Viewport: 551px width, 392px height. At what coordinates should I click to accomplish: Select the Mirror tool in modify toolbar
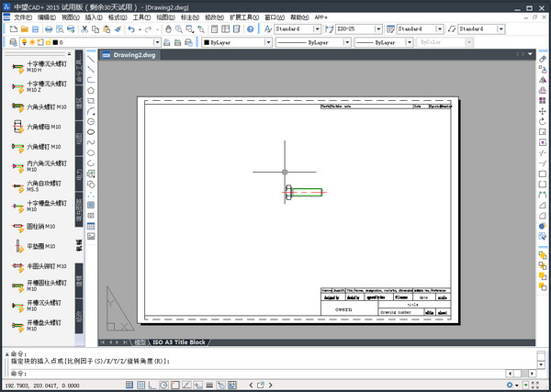542,80
